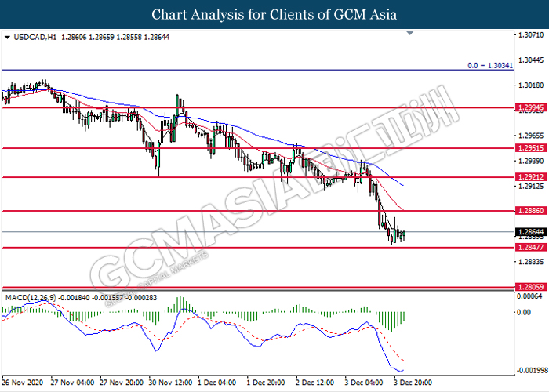The width and height of the screenshot is (549, 392).
Task: Click the 1.28335 price scale value
Action: point(531,261)
